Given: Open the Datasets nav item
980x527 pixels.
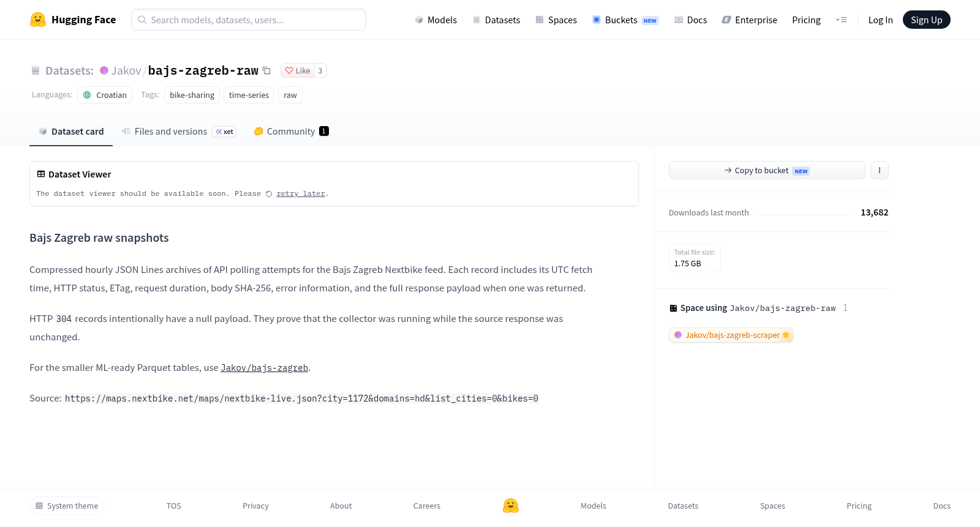Looking at the screenshot, I should (497, 20).
